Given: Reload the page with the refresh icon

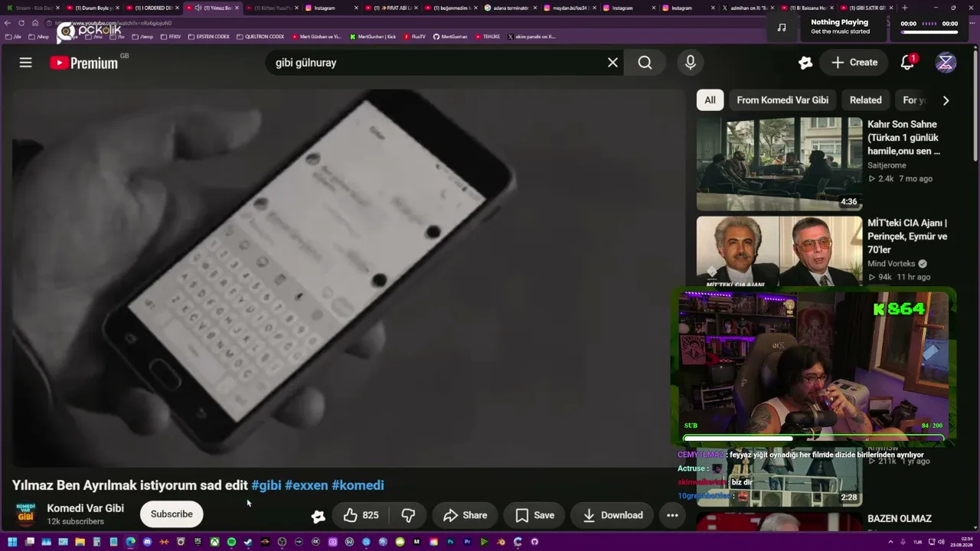Looking at the screenshot, I should (x=21, y=23).
